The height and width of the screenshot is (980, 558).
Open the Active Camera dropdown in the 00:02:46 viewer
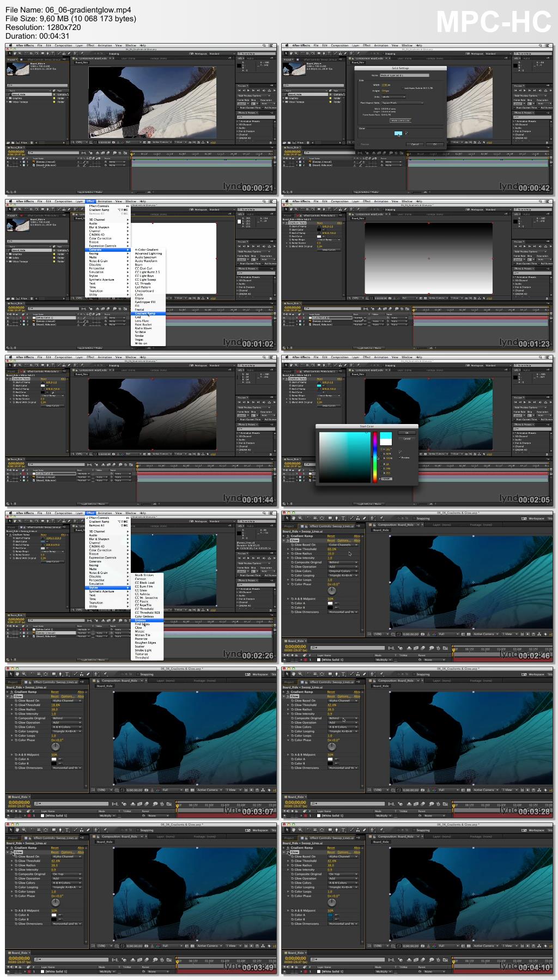486,634
